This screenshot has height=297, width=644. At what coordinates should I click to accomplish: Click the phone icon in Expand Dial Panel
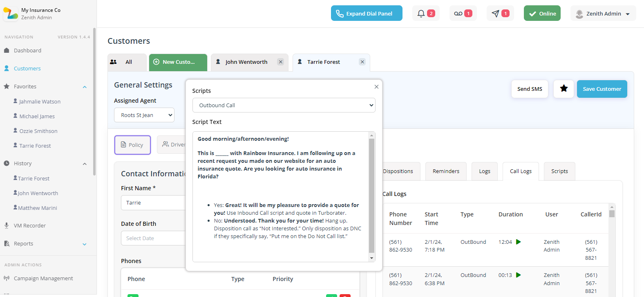(x=340, y=13)
